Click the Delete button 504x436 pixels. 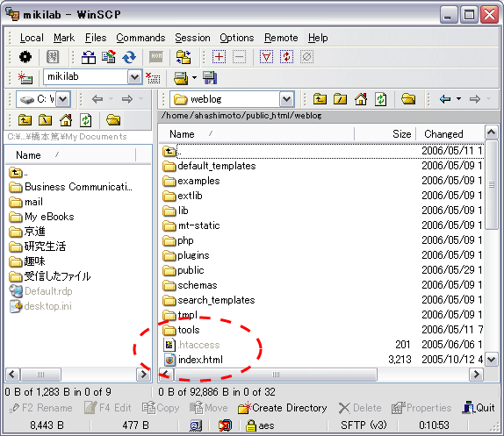360,408
